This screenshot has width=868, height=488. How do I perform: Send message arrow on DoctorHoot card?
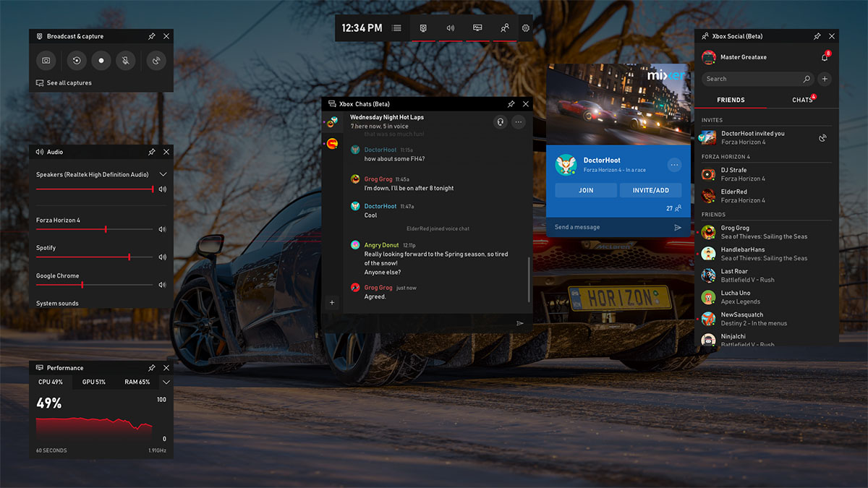(678, 227)
